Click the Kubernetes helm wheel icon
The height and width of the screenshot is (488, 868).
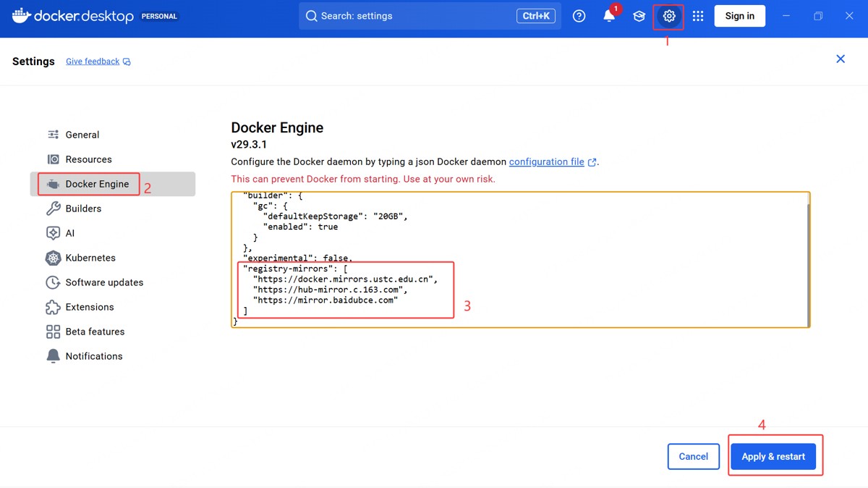click(x=53, y=258)
